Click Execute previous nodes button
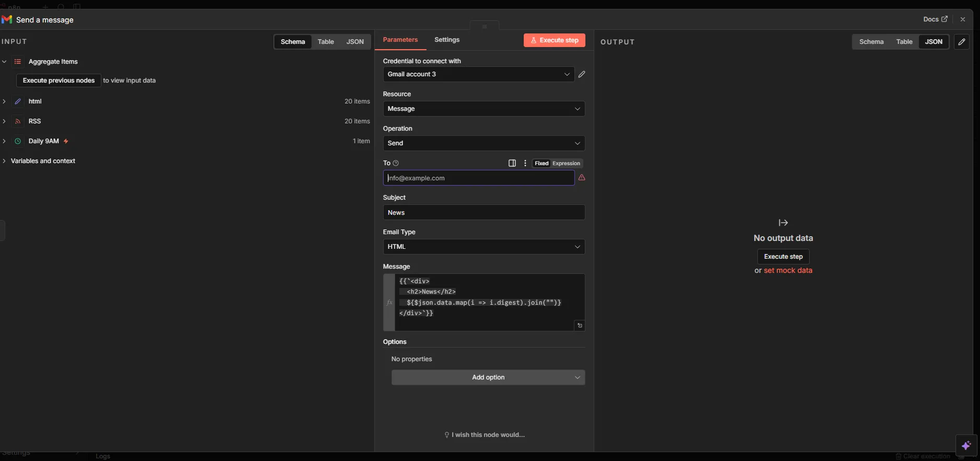The width and height of the screenshot is (980, 461). click(59, 80)
